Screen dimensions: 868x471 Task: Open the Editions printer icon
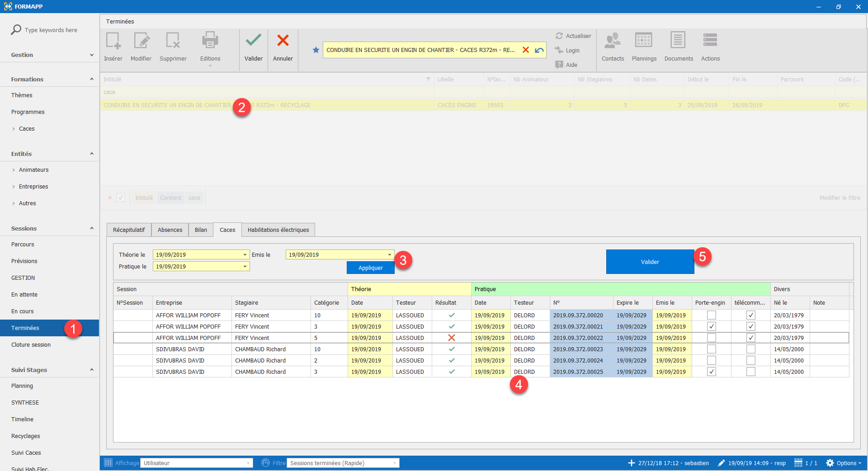(210, 41)
